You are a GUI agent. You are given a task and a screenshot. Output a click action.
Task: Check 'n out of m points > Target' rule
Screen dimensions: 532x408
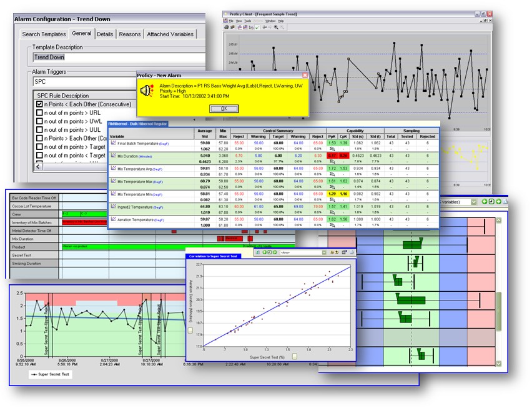click(x=39, y=147)
